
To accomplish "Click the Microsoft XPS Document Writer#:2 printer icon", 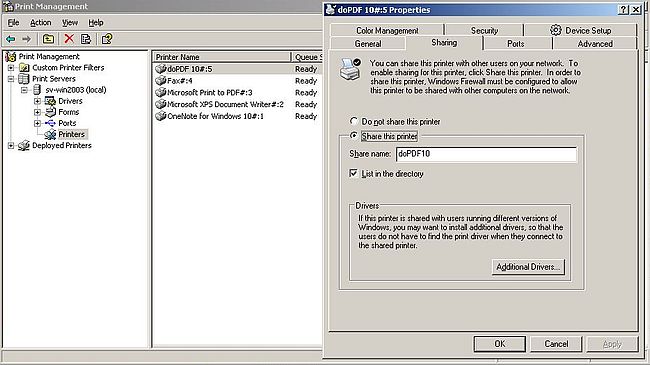I will 160,104.
